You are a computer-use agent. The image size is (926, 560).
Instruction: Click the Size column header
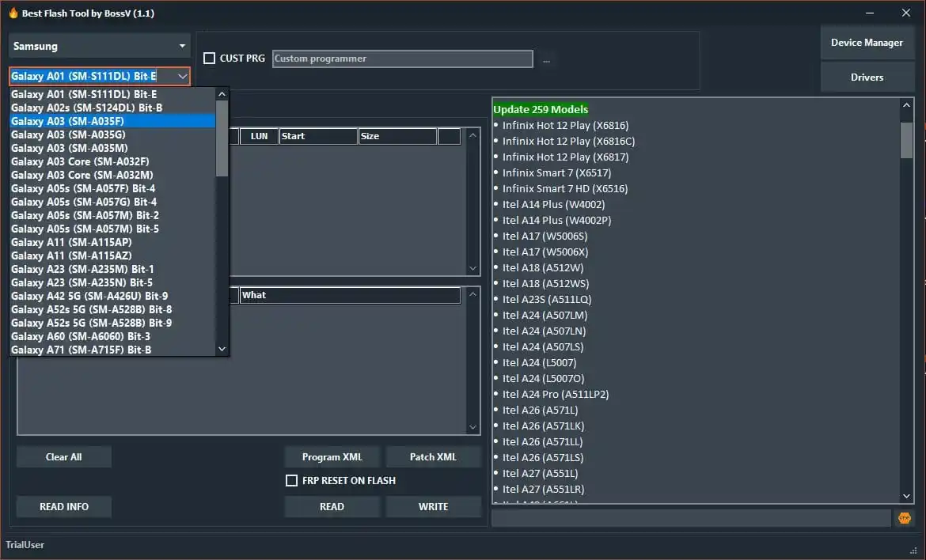(397, 136)
